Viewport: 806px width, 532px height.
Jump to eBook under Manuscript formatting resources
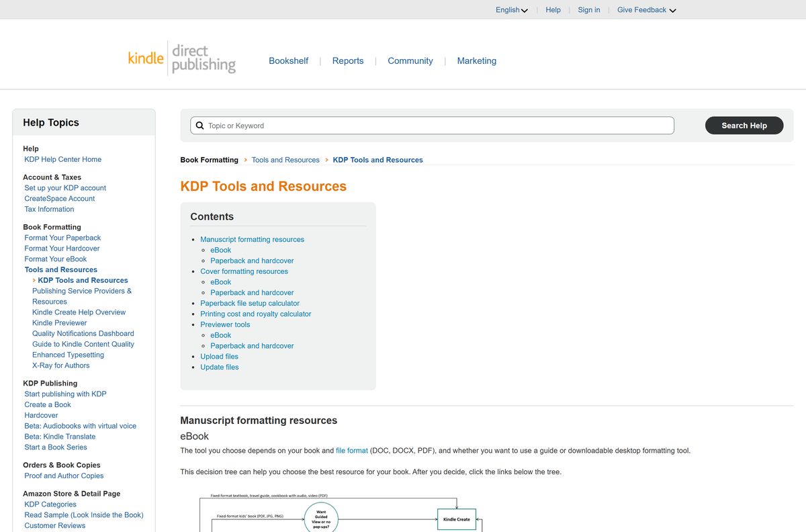220,251
